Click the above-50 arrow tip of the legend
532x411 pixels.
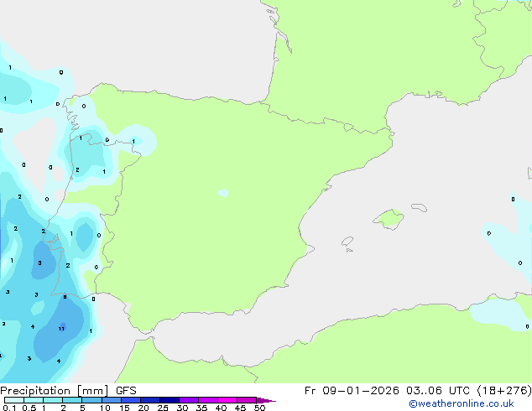[x=266, y=400]
